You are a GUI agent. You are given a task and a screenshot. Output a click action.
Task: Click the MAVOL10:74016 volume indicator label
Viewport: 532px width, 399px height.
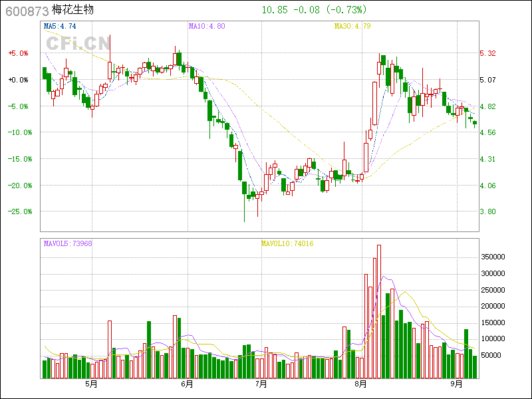coord(287,243)
